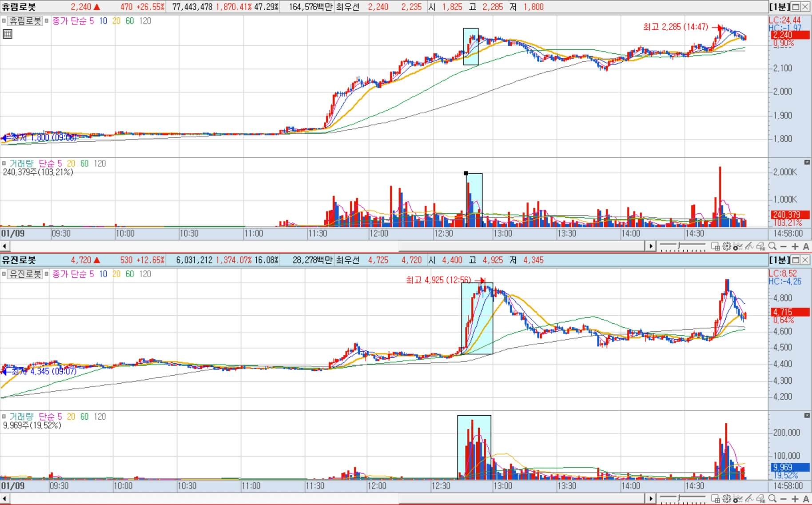Click left scroll arrow under 휴림로봇 chart
Image resolution: width=812 pixels, height=505 pixels.
pos(4,246)
